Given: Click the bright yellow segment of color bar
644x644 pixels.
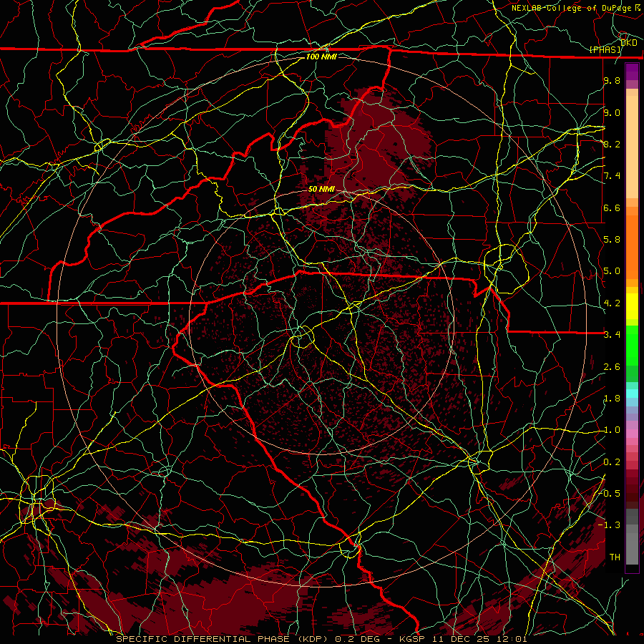Looking at the screenshot, I should tap(632, 306).
